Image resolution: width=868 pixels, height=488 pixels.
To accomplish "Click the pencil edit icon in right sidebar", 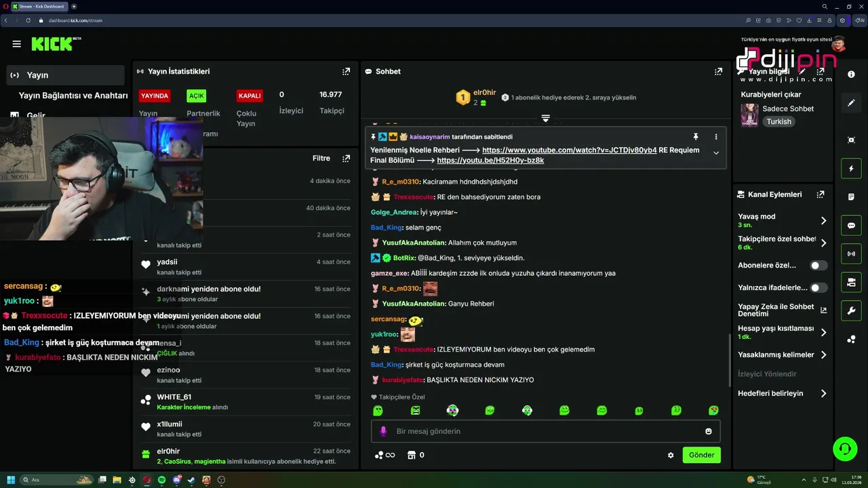I will [x=851, y=103].
